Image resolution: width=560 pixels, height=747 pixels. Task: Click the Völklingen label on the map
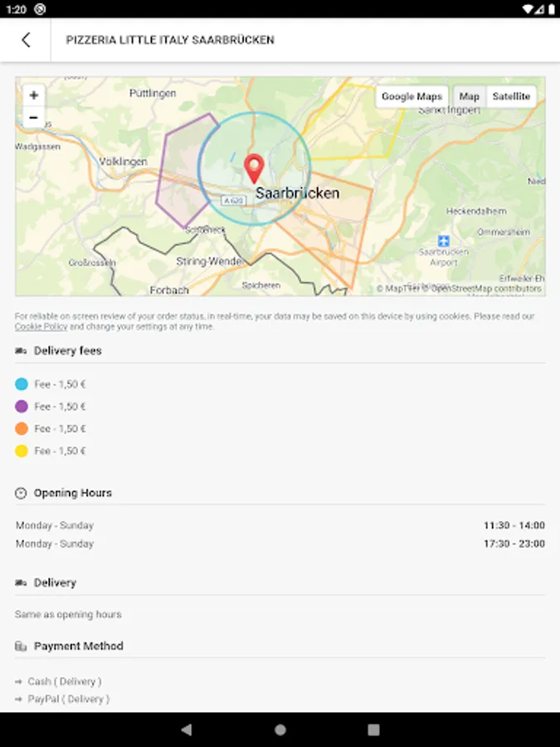[124, 162]
